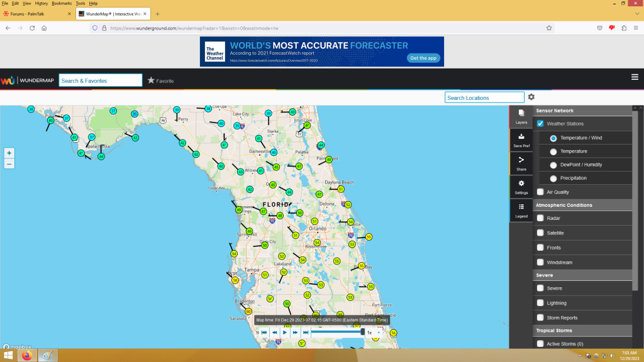The image size is (644, 362).
Task: Open the Tools menu
Action: pyautogui.click(x=80, y=3)
